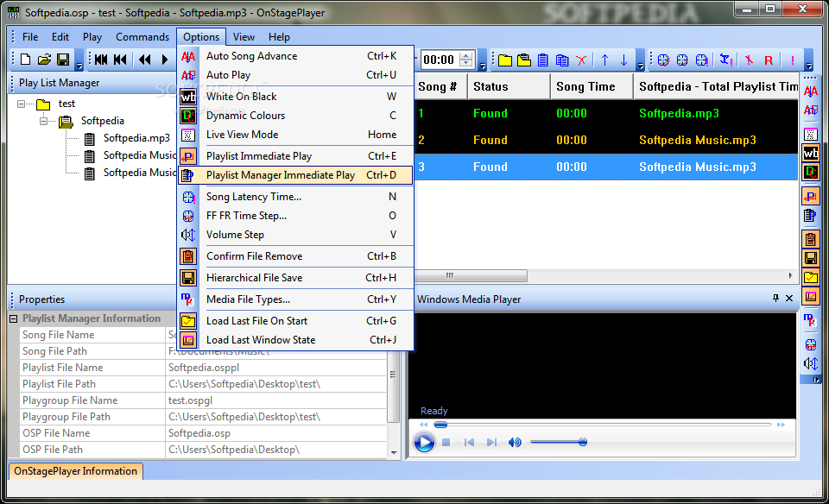
Task: Toggle Auto Play option in the menu
Action: 295,75
